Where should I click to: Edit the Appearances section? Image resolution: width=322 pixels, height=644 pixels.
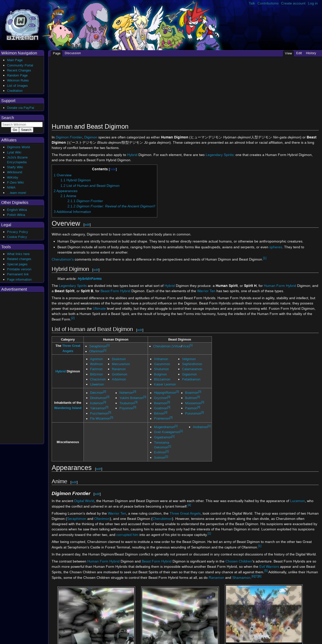99,469
